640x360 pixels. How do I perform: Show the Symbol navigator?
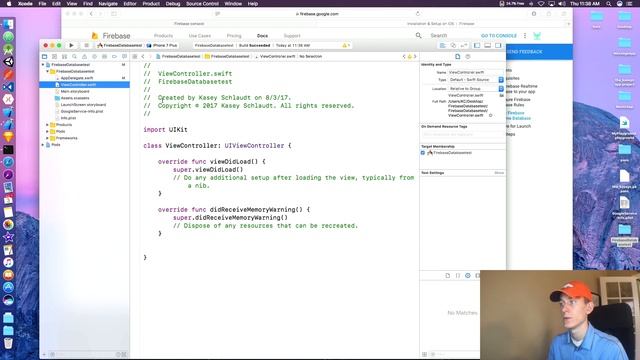click(x=64, y=56)
